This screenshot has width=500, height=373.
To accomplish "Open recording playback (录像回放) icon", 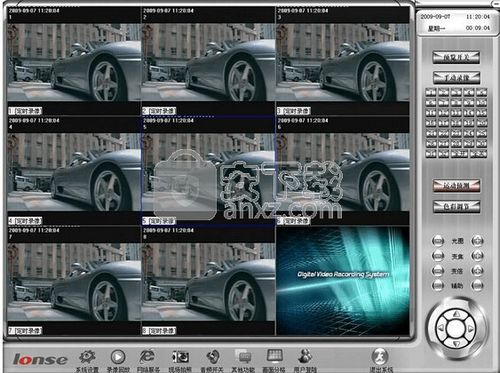I will tap(118, 357).
